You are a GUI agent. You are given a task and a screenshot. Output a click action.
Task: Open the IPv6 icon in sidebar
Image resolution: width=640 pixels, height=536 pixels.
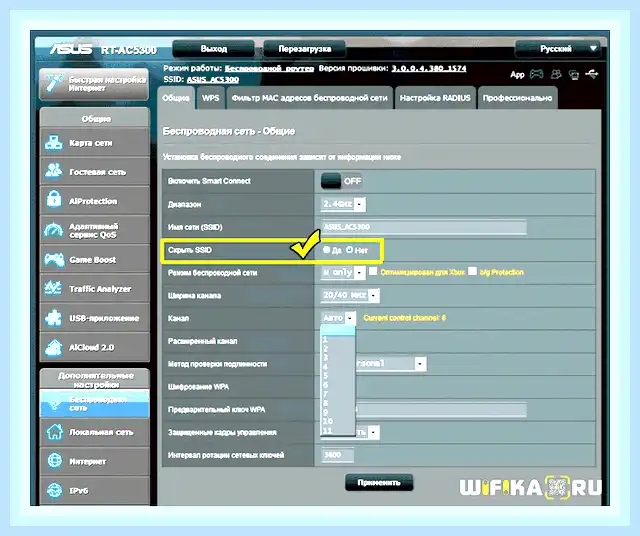55,490
